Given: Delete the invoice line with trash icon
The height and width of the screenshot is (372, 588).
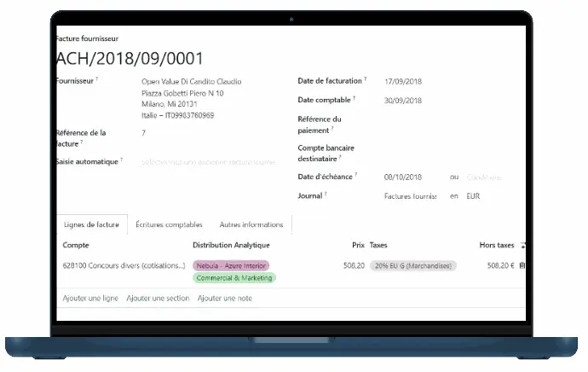Looking at the screenshot, I should (522, 265).
